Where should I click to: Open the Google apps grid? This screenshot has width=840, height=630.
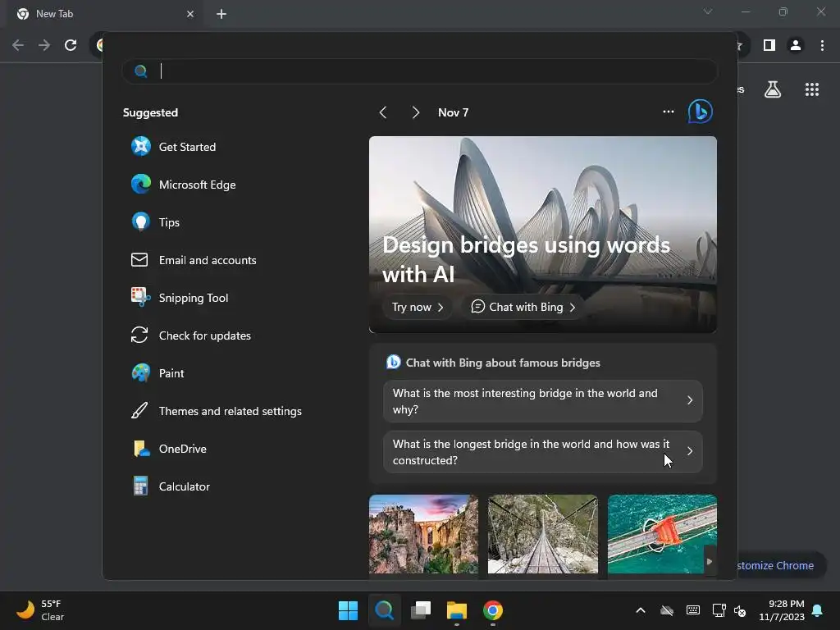tap(812, 89)
